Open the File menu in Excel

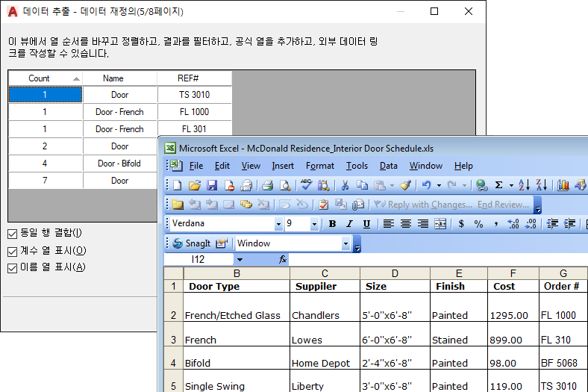tap(196, 166)
